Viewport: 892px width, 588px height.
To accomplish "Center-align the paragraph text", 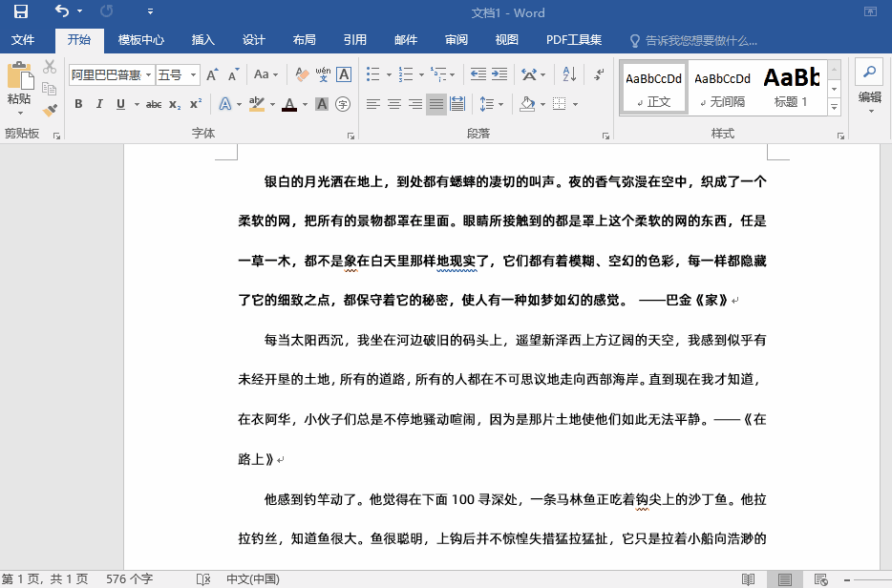I will pos(393,104).
